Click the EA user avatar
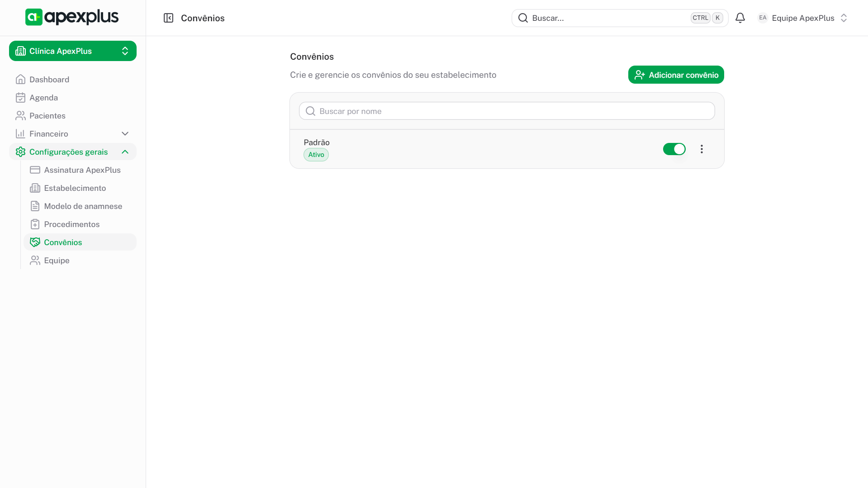 pyautogui.click(x=763, y=18)
